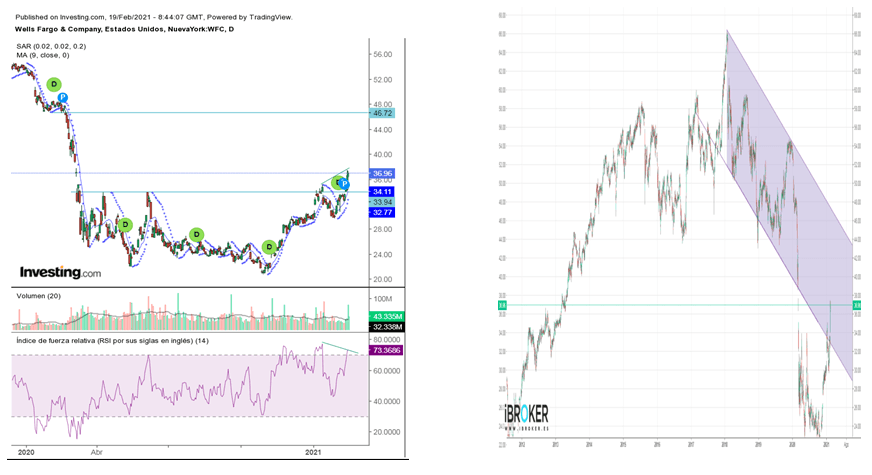Click the topmost green D marker near 52.00
This screenshot has width=872, height=475.
click(x=53, y=85)
